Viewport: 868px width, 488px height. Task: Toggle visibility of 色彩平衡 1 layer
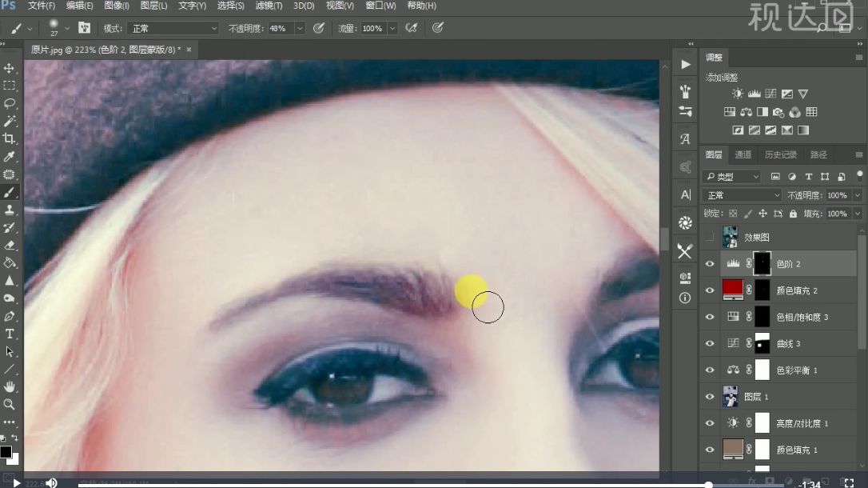coord(710,370)
